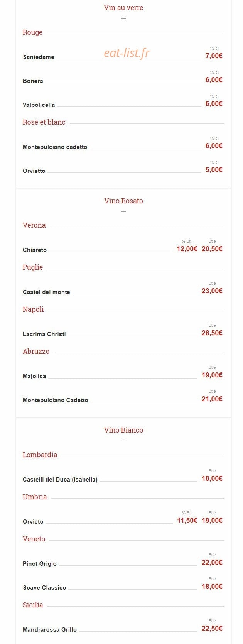
Task: Click Chiareto bottle price 20,50€
Action: tap(212, 249)
